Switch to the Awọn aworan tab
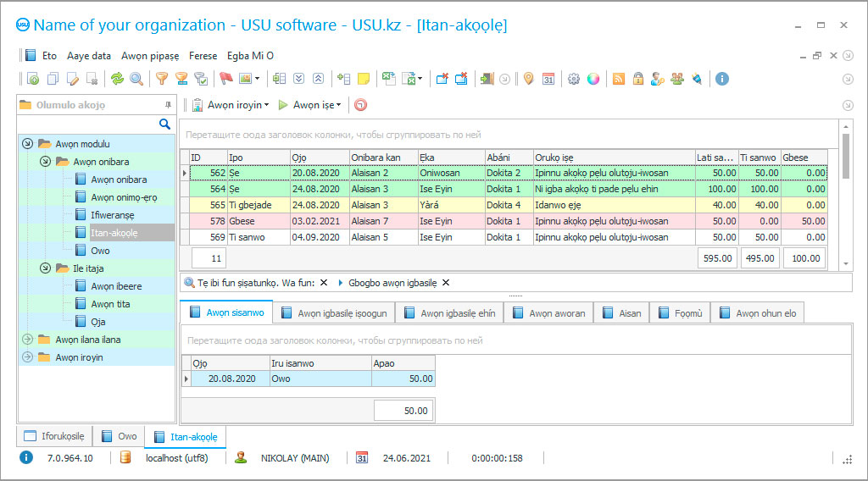The image size is (868, 481). 548,313
